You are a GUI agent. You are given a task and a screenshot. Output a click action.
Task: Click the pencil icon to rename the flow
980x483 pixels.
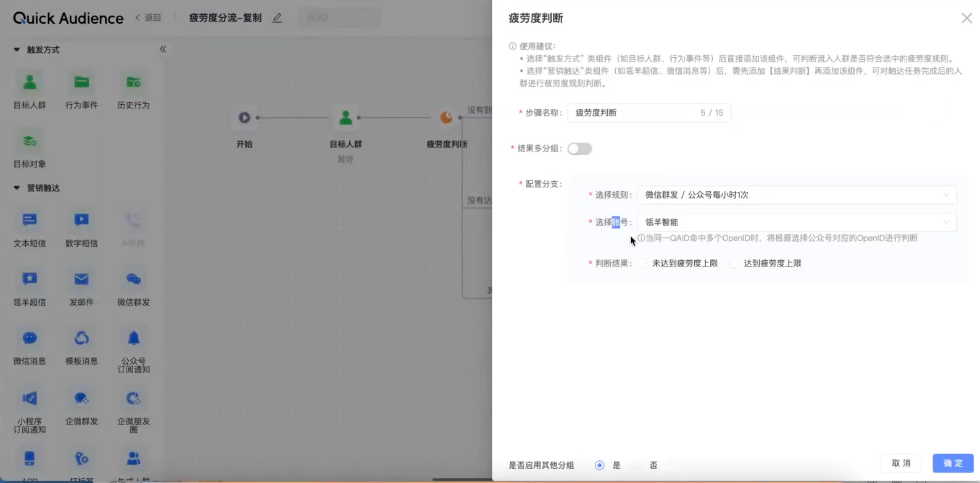[x=277, y=18]
